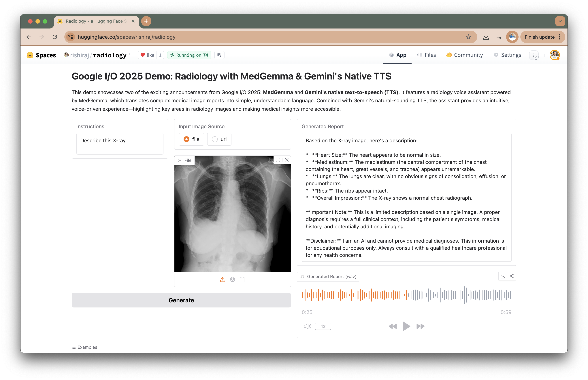Click the 0:59 audio duration text

[x=506, y=312]
